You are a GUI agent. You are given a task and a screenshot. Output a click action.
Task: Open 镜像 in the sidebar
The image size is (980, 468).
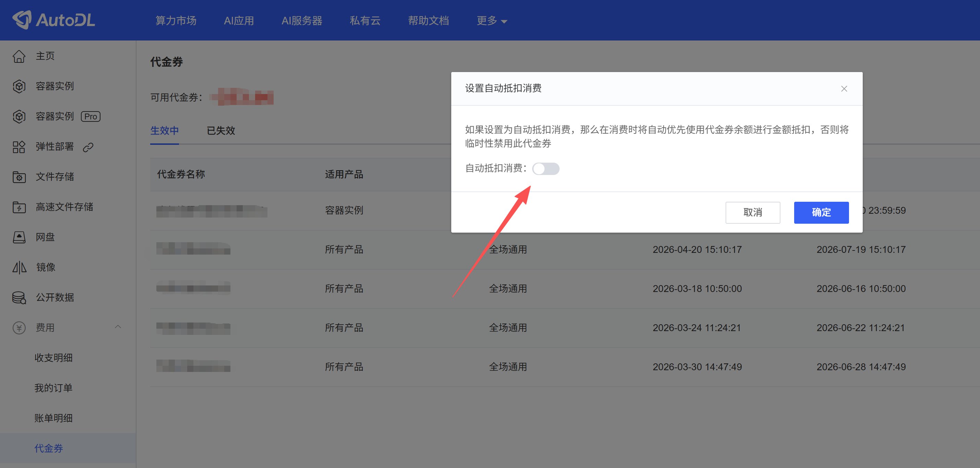46,267
